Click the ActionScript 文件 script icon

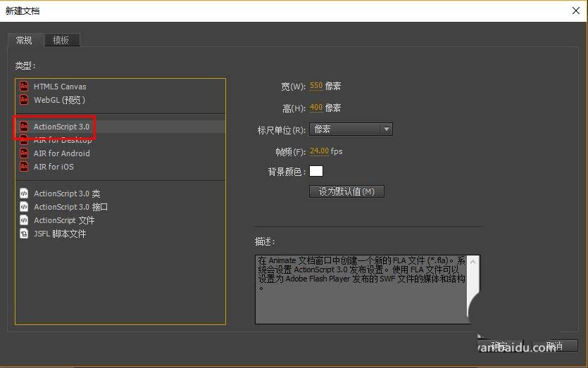coord(24,220)
